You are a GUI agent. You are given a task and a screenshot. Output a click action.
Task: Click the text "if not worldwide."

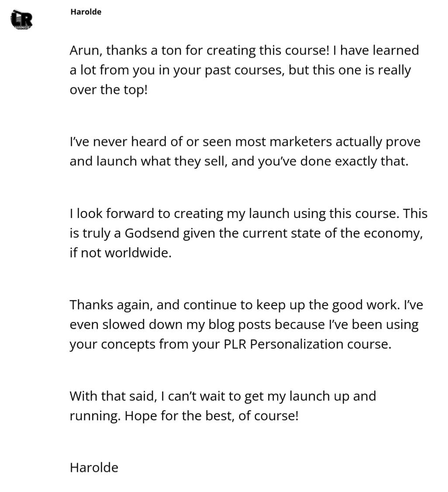[x=121, y=253]
